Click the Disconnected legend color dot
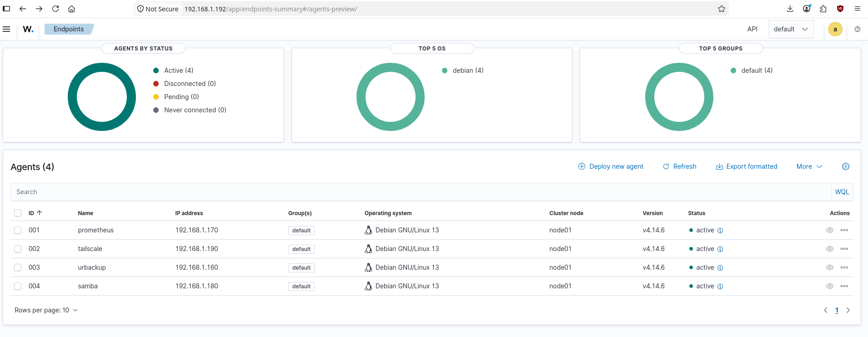 pos(156,84)
